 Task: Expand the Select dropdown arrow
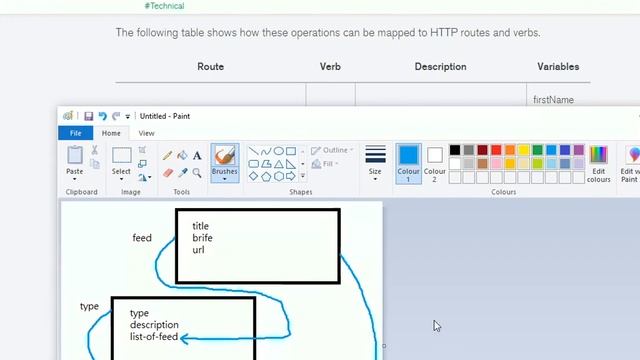(x=121, y=179)
